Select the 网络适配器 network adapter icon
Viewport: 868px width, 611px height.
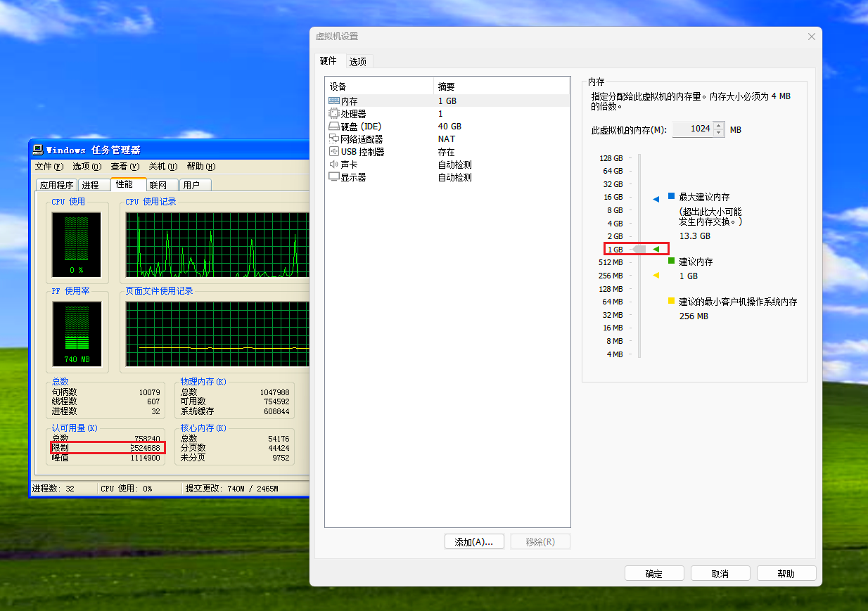tap(334, 139)
